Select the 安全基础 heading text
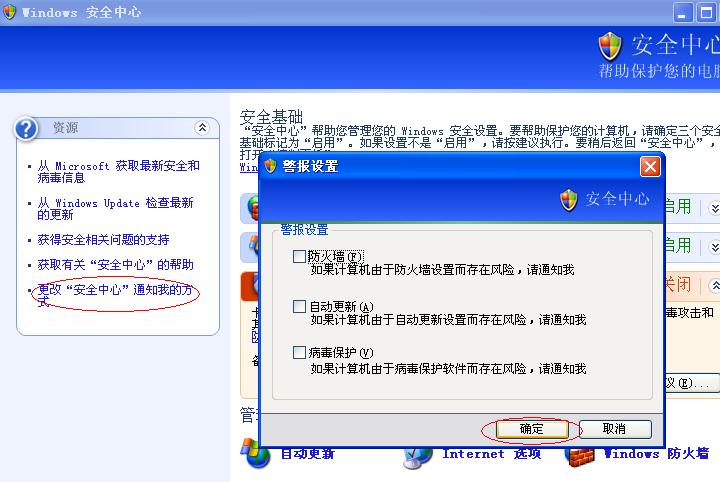The height and width of the screenshot is (482, 720). click(271, 117)
